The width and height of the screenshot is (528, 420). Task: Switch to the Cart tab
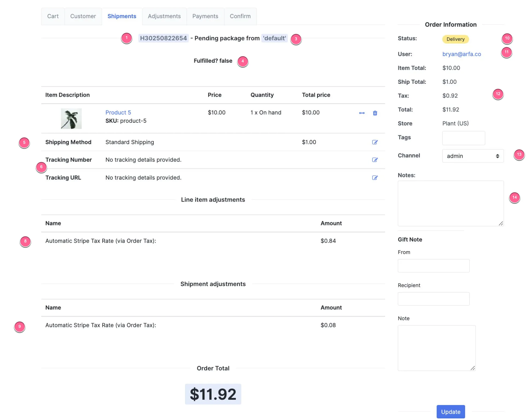click(x=53, y=16)
